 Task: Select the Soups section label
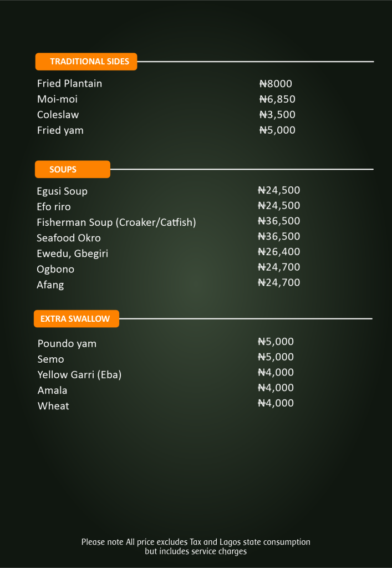click(72, 169)
